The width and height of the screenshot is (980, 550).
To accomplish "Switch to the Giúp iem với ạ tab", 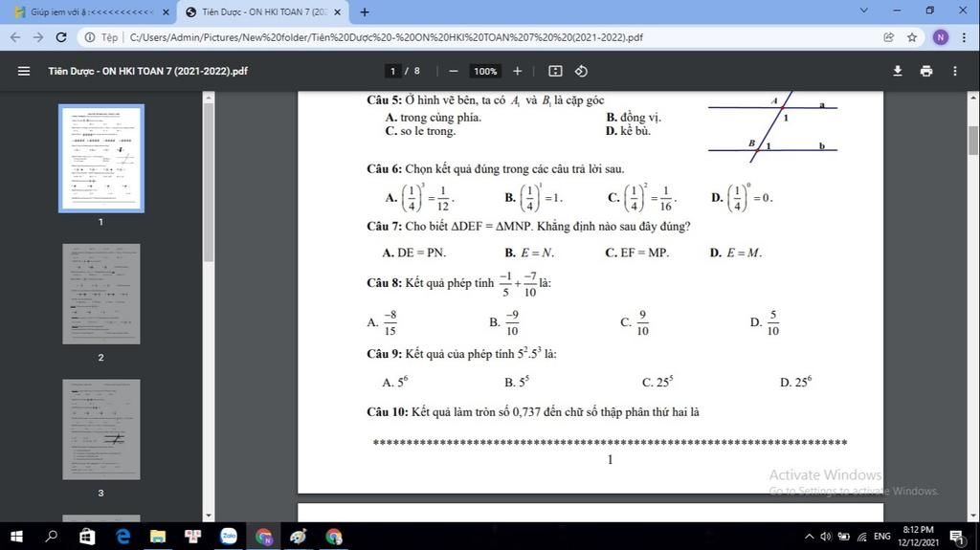I will [x=91, y=11].
